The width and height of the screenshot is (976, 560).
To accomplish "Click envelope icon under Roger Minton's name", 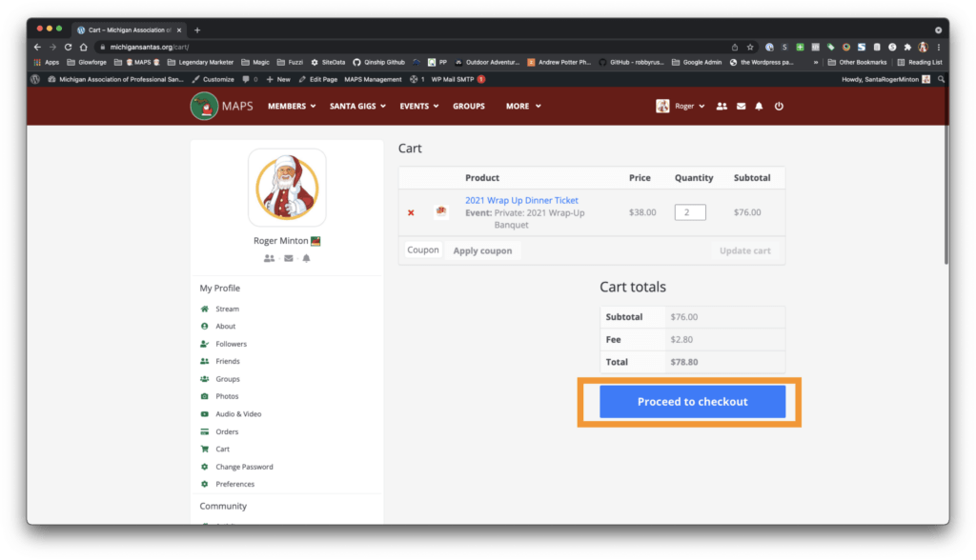I will 288,258.
